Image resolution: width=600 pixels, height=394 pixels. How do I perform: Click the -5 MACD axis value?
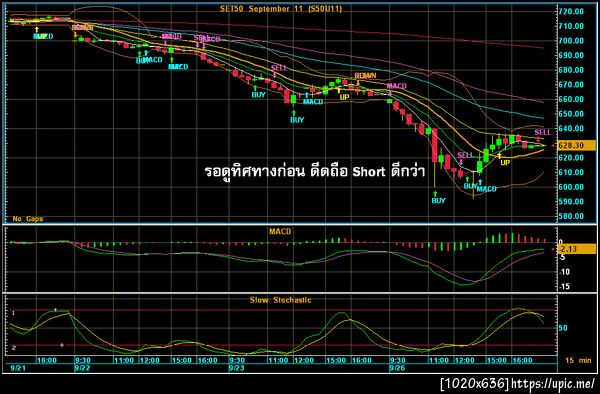coord(562,257)
